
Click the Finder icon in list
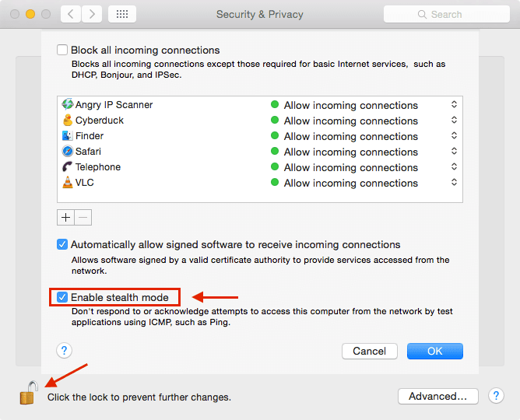[68, 135]
